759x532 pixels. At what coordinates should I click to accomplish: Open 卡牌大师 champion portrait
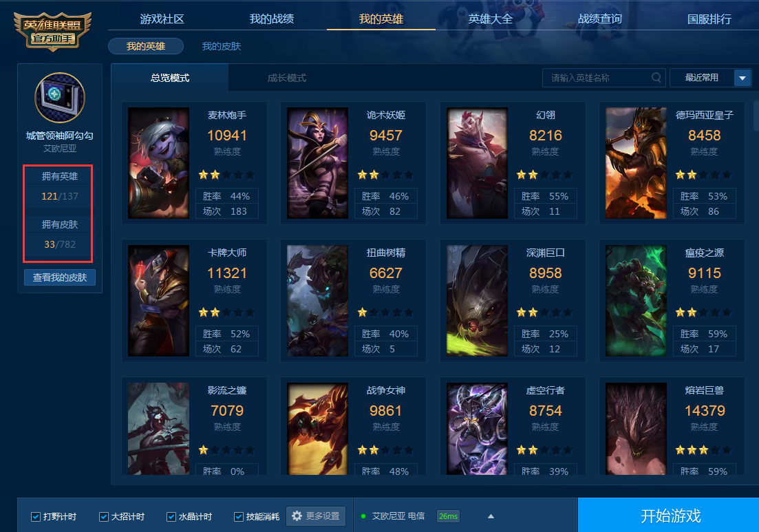coord(158,301)
